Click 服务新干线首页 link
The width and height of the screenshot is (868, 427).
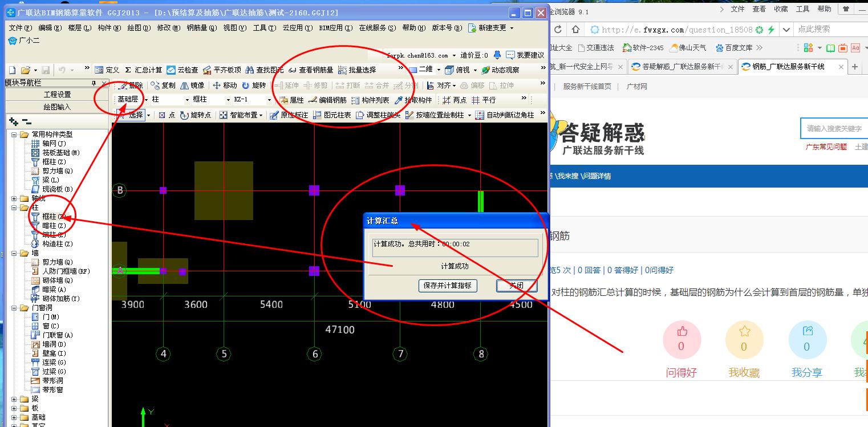coord(587,87)
